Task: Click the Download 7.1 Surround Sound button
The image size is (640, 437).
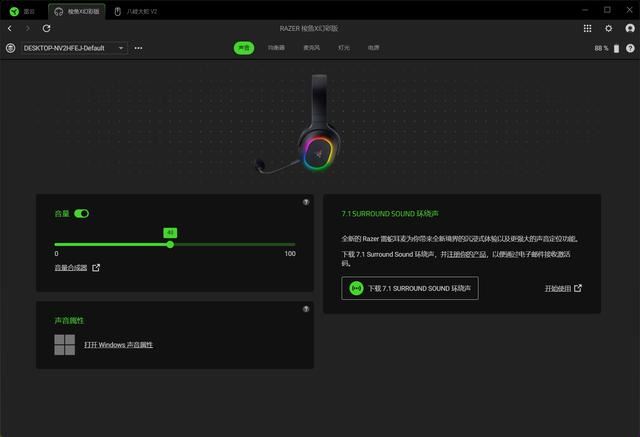Action: [x=410, y=288]
